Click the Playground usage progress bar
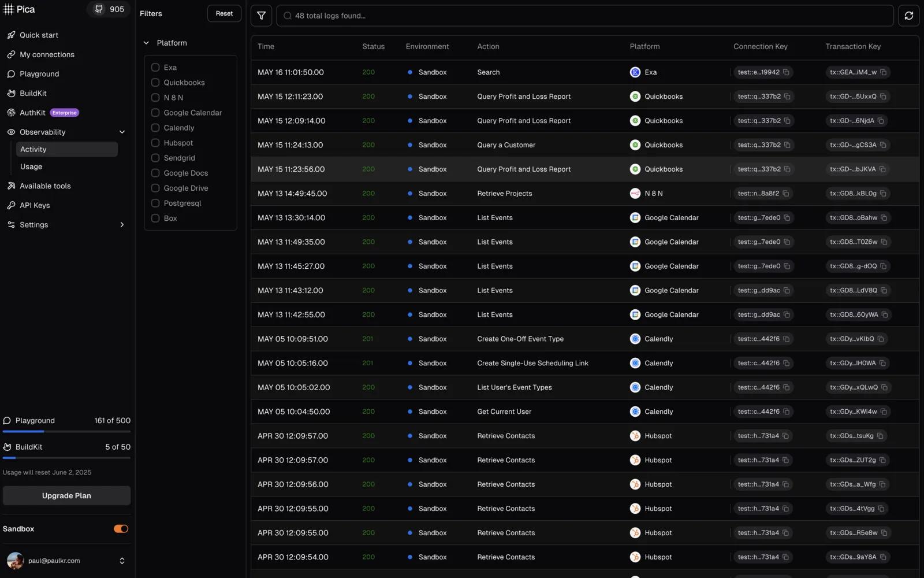This screenshot has height=578, width=924. [x=66, y=431]
